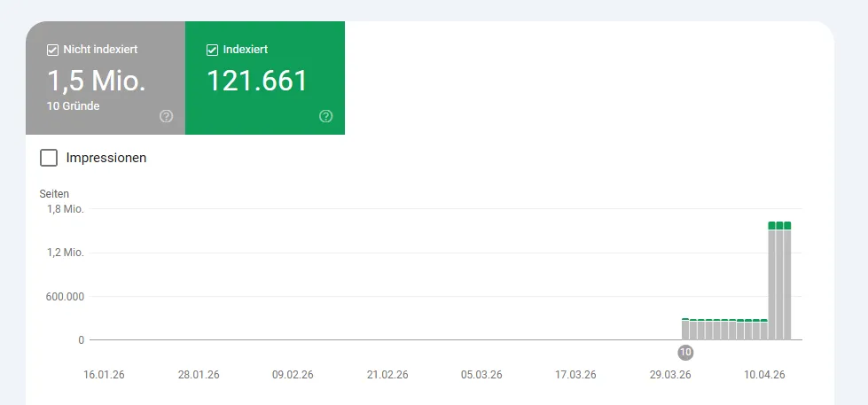Click the 10.04.26 date label

click(764, 375)
